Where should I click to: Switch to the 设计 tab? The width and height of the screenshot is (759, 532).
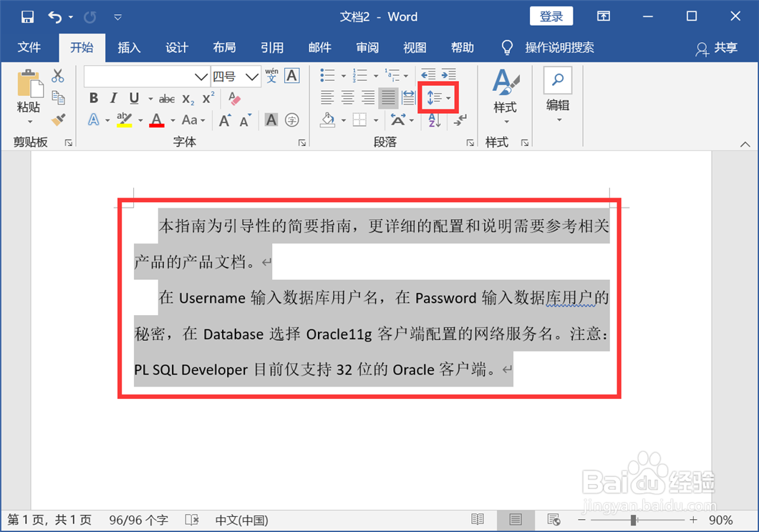177,47
